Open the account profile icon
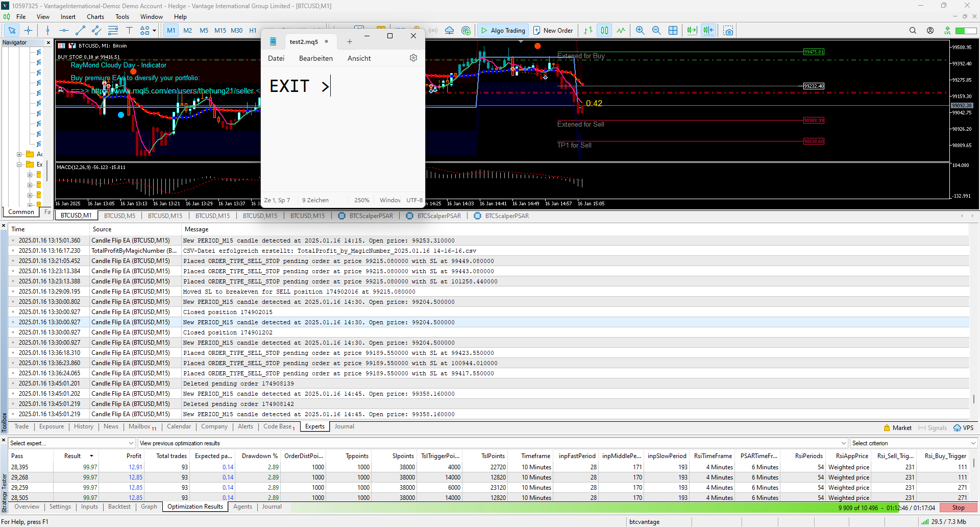Image resolution: width=980 pixels, height=527 pixels. pyautogui.click(x=930, y=31)
